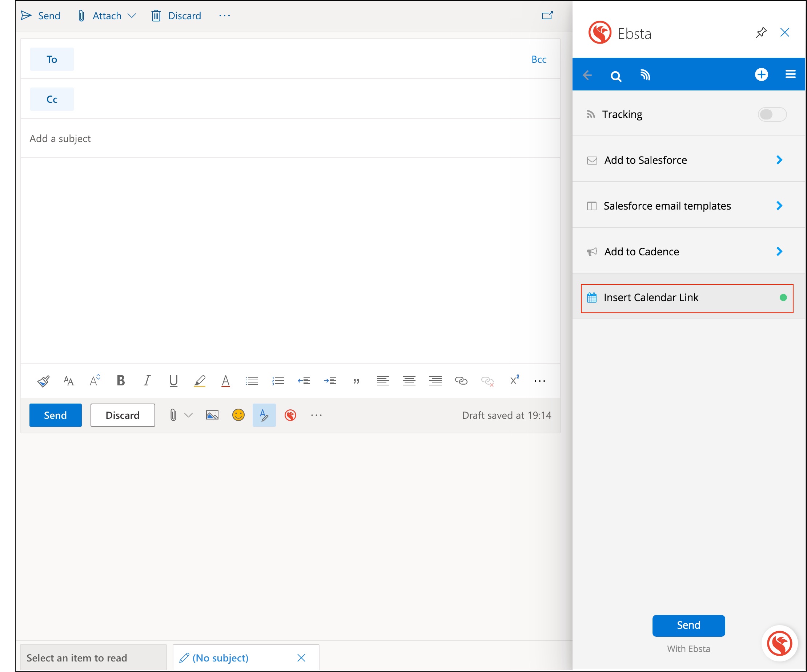Expand the Attach dropdown at top
The height and width of the screenshot is (672, 807).
(132, 16)
